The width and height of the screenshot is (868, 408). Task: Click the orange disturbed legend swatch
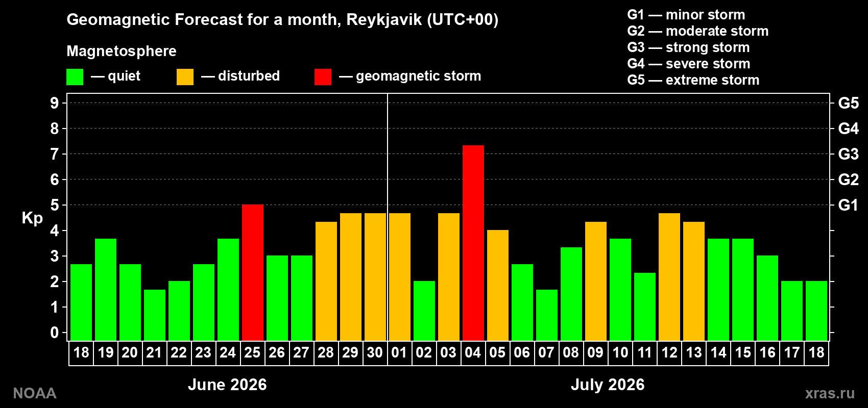pyautogui.click(x=185, y=77)
